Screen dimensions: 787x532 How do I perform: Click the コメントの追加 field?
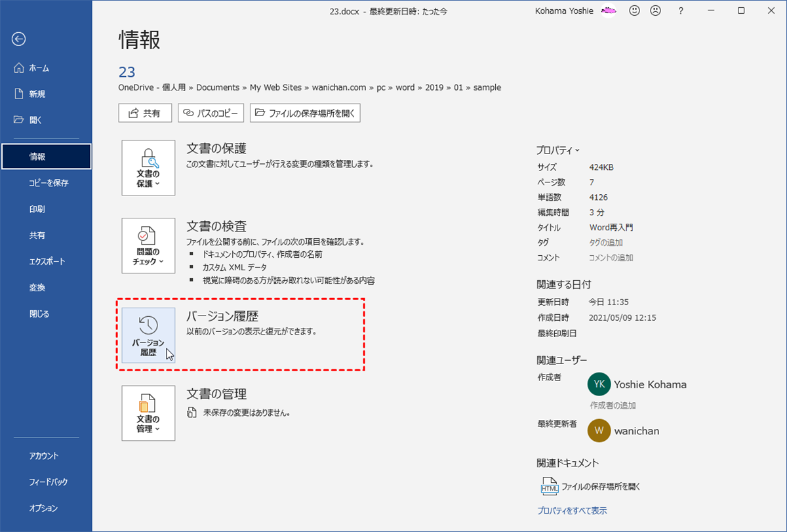pos(611,258)
